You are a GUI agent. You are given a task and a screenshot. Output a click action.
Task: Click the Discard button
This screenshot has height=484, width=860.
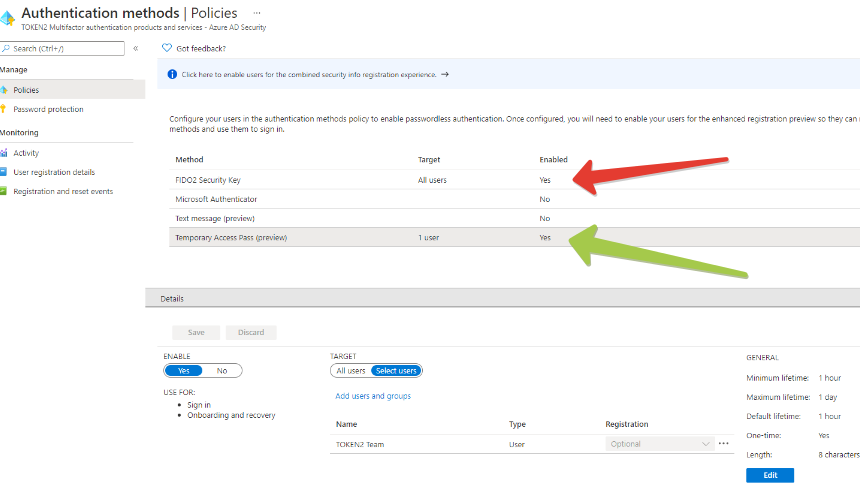pyautogui.click(x=251, y=333)
